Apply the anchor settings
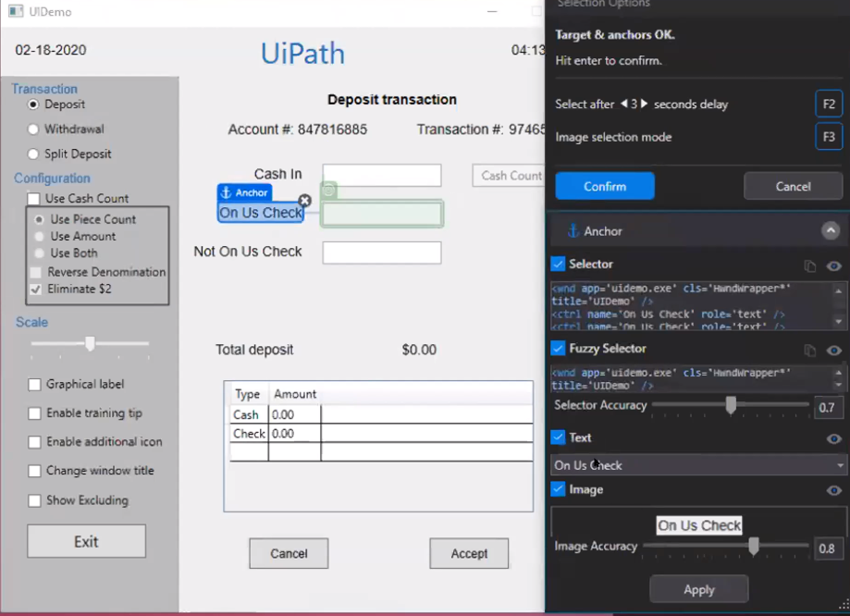 click(698, 589)
